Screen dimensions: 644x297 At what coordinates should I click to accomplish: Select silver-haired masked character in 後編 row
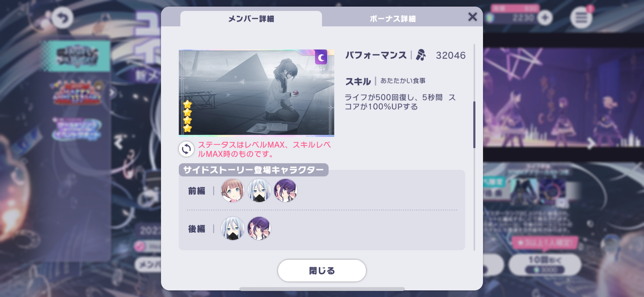click(232, 229)
